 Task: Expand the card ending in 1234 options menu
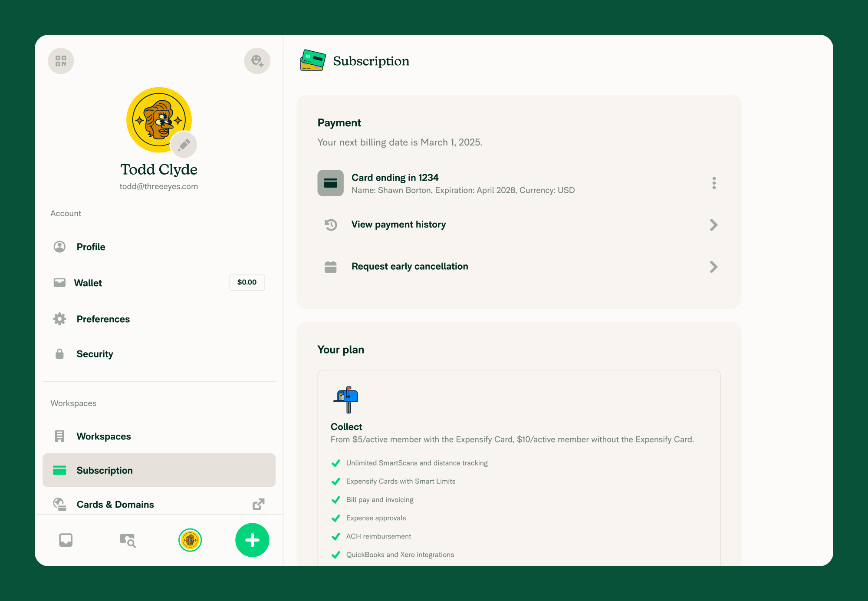(713, 183)
